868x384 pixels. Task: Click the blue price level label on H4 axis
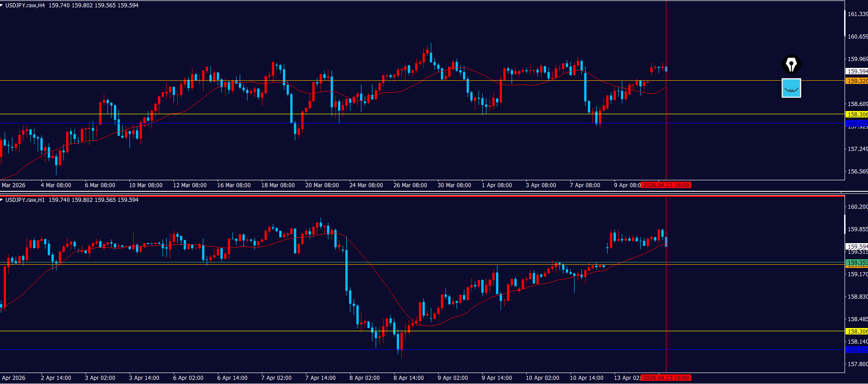click(857, 123)
